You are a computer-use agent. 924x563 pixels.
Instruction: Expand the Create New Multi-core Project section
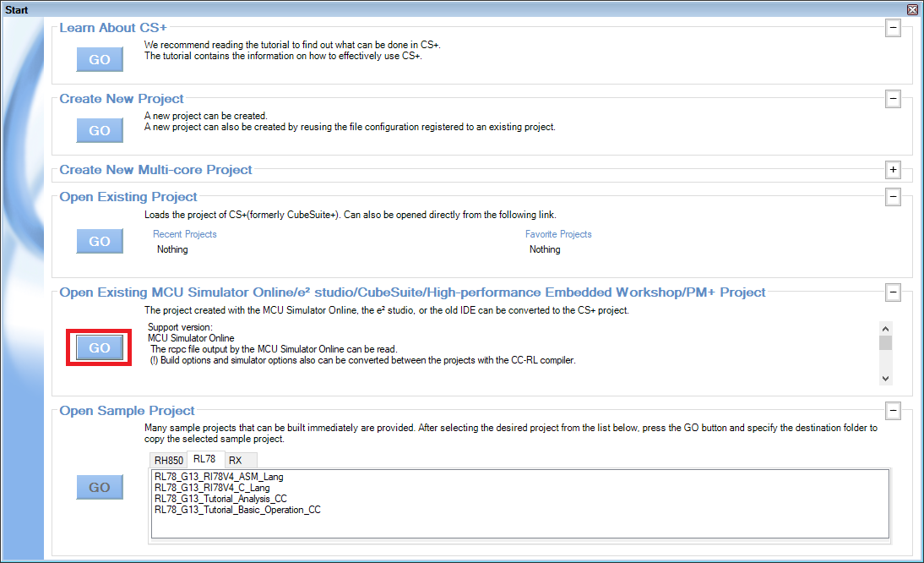pyautogui.click(x=893, y=170)
